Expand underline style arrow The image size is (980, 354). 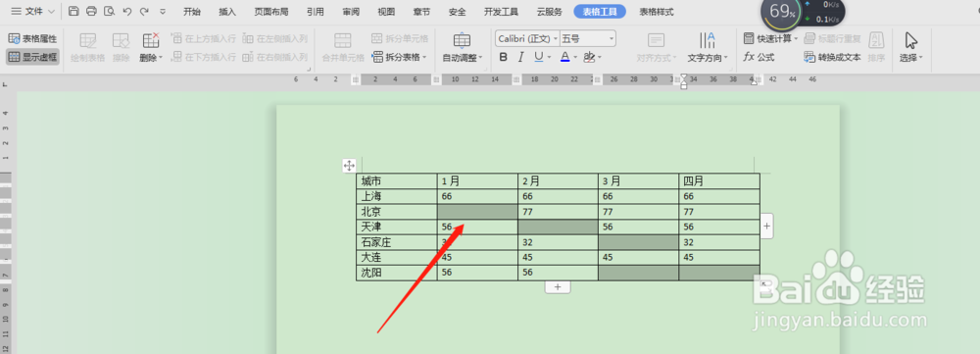click(550, 58)
